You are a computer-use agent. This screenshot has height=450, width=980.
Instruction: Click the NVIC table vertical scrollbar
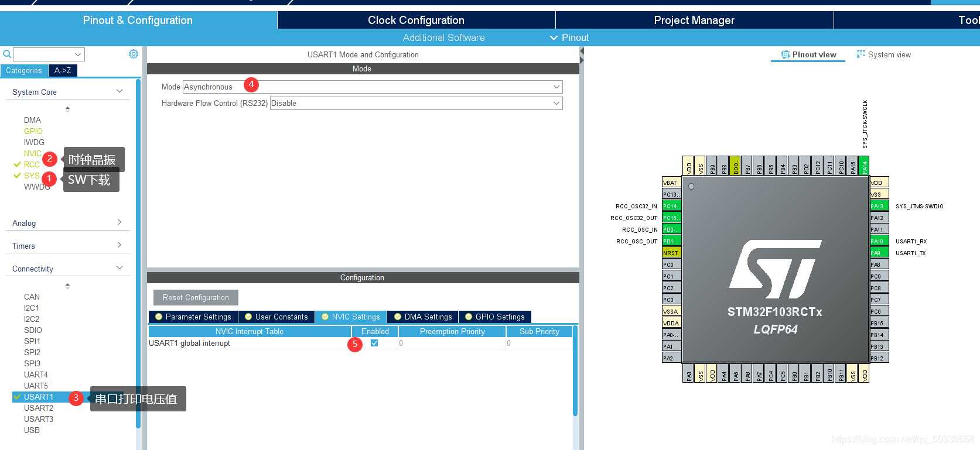click(x=575, y=372)
